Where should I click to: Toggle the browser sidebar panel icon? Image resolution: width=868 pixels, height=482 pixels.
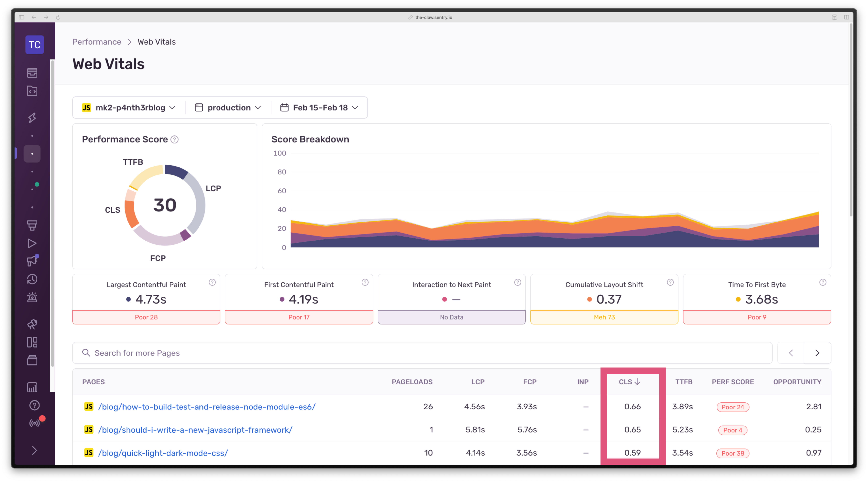pos(22,17)
